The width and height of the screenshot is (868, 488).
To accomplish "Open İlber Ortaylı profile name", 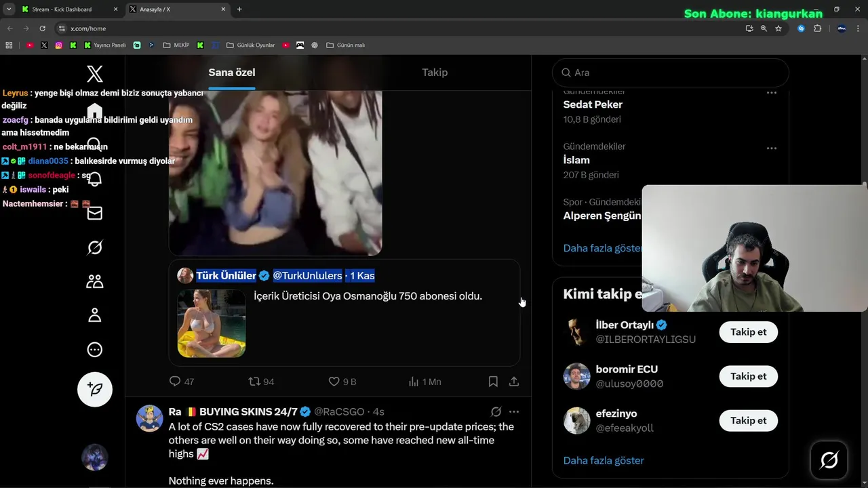I will pos(625,325).
